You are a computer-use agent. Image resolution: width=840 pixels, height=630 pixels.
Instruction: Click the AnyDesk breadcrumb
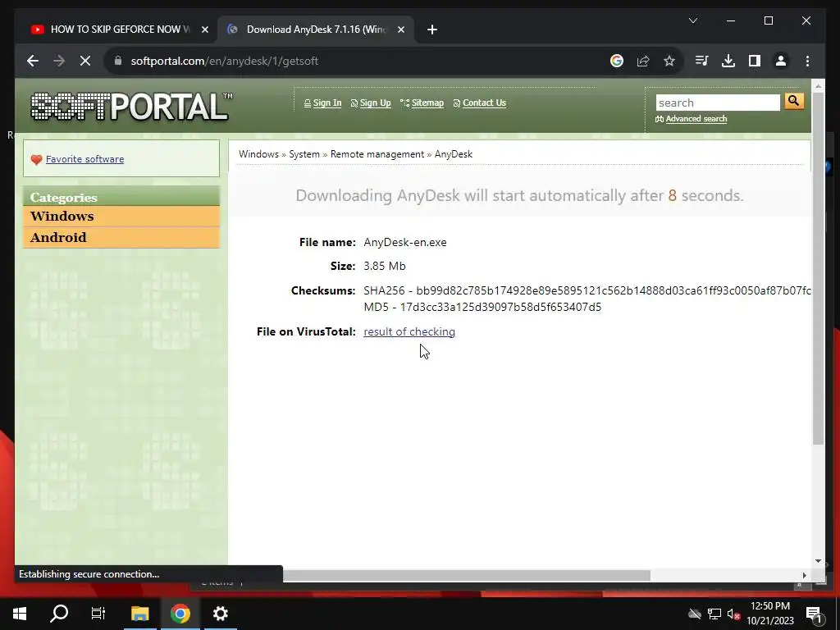(x=453, y=154)
